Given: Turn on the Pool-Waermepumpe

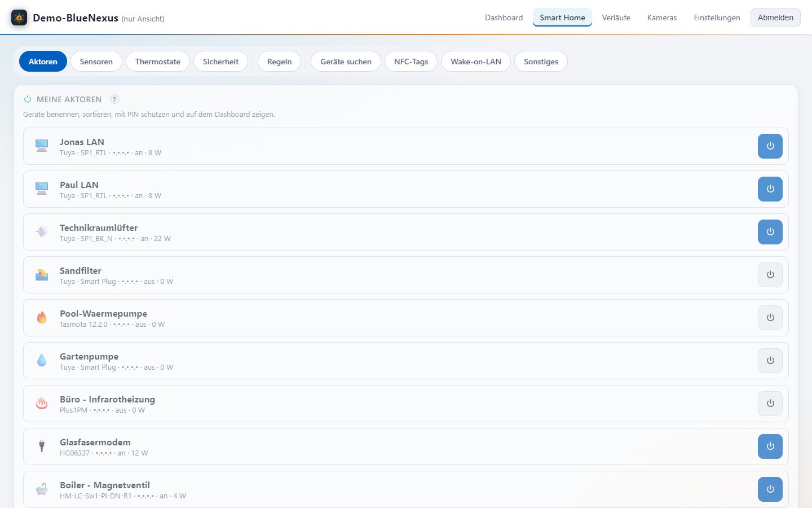Looking at the screenshot, I should tap(770, 318).
